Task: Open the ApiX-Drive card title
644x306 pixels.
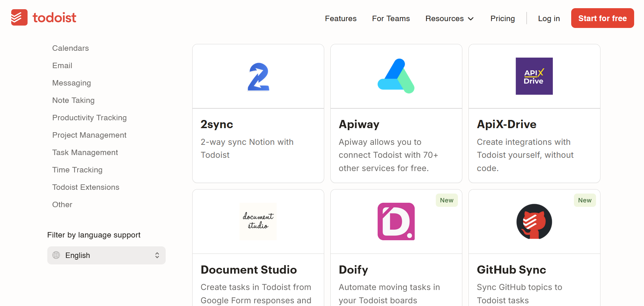Action: [507, 124]
